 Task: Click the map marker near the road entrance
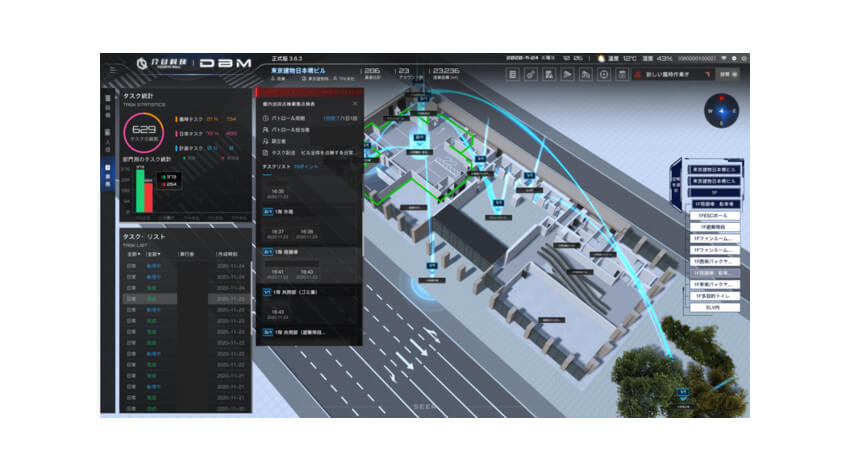(432, 266)
